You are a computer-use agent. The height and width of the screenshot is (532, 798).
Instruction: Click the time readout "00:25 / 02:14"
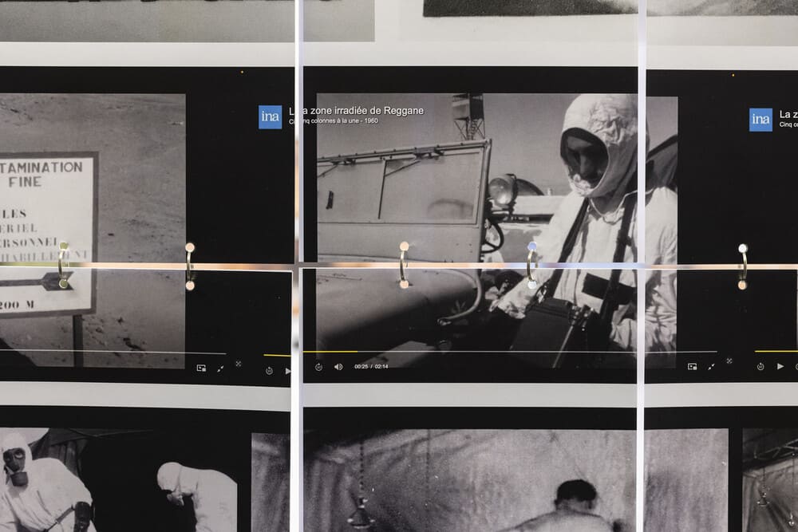pyautogui.click(x=371, y=366)
